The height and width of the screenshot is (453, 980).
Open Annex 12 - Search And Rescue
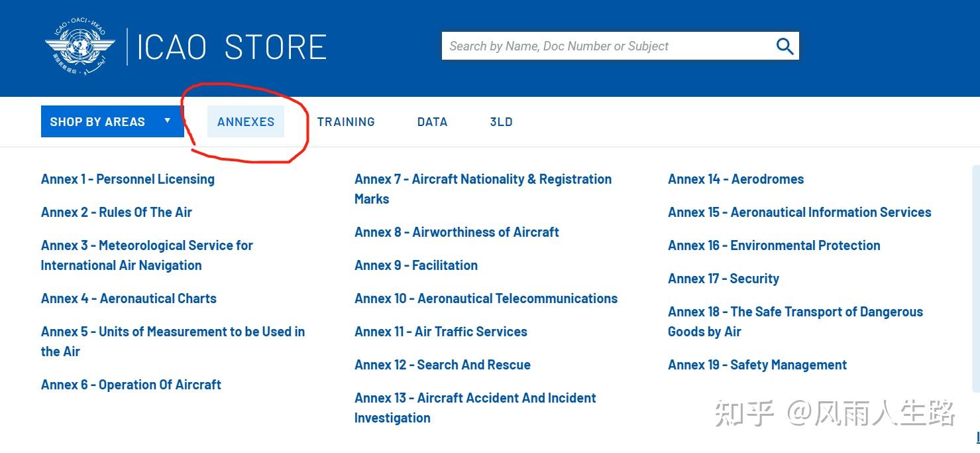pyautogui.click(x=442, y=364)
